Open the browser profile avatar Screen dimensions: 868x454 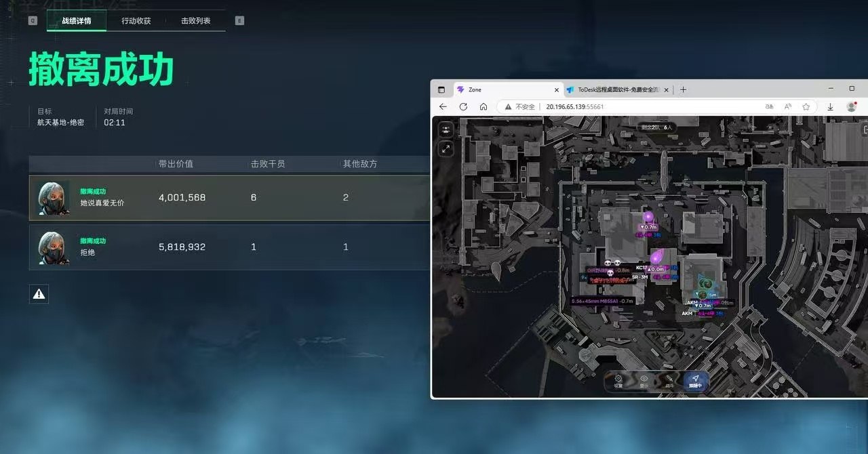(852, 106)
